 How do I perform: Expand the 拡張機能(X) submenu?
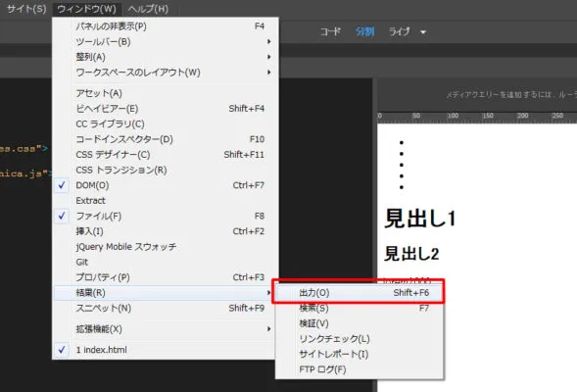pos(165,329)
